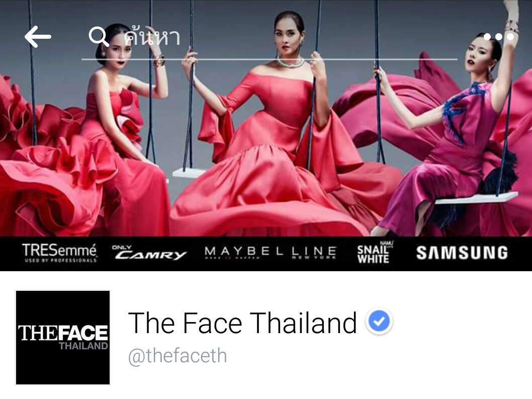The width and height of the screenshot is (532, 399).
Task: Click the @thefaceth username handle
Action: tap(178, 356)
